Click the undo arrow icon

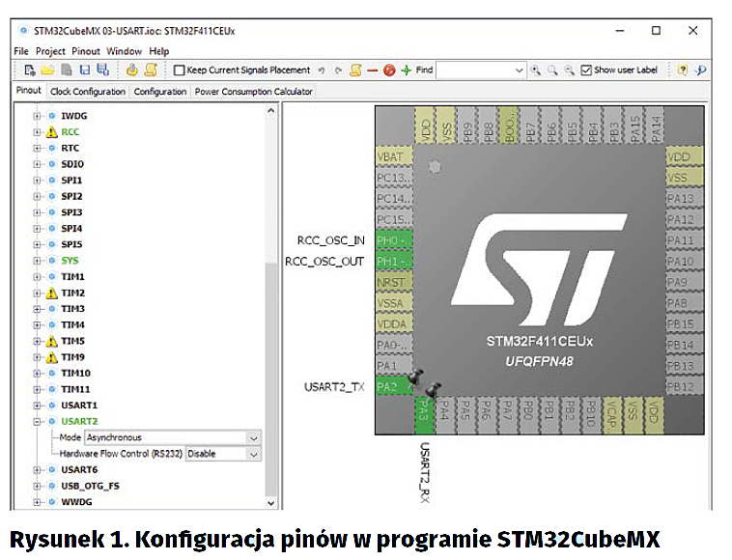(x=323, y=70)
